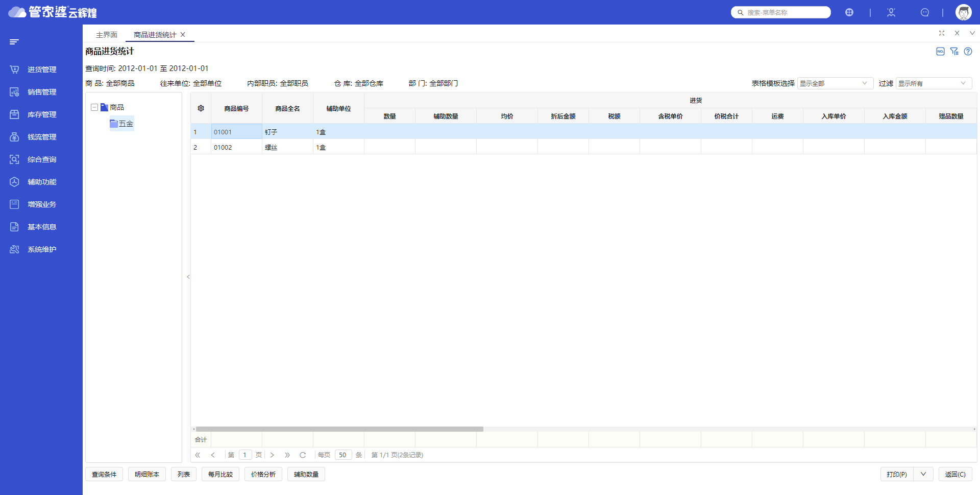The width and height of the screenshot is (980, 495).
Task: Open the user avatar menu
Action: 964,12
